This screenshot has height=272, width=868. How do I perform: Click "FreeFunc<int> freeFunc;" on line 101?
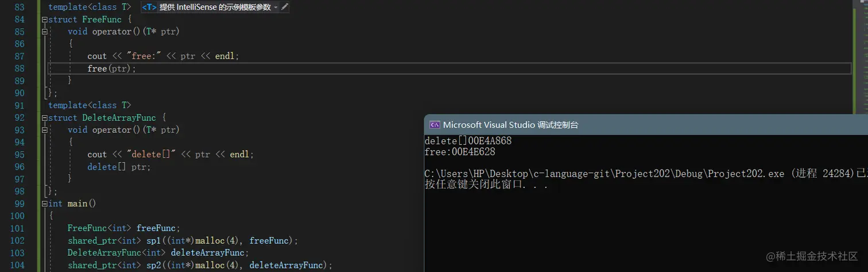(123, 228)
